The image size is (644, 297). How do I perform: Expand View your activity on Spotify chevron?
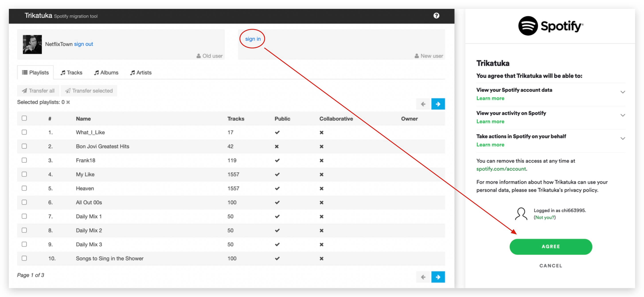[x=623, y=115]
